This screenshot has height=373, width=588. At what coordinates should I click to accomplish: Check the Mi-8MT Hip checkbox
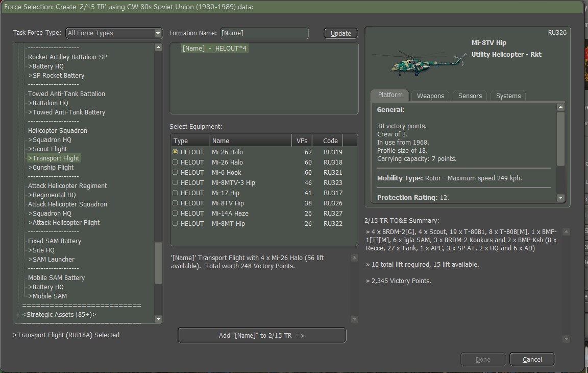[175, 223]
